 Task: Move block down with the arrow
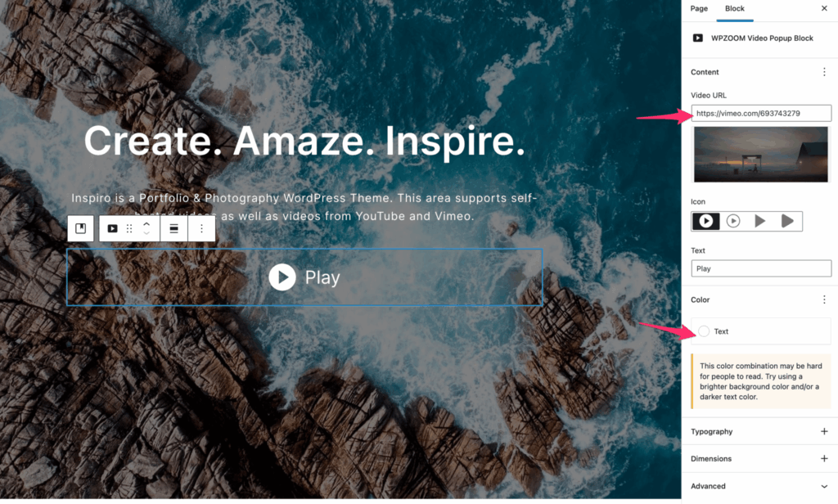coord(146,233)
